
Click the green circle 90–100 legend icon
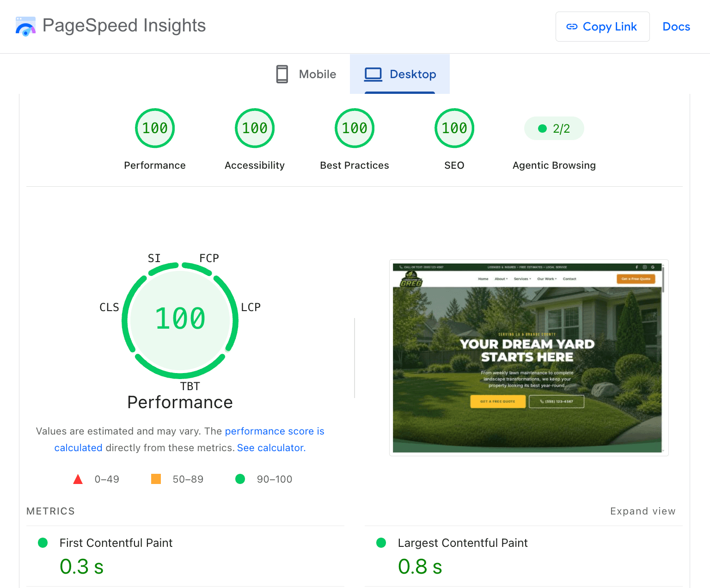click(x=240, y=479)
